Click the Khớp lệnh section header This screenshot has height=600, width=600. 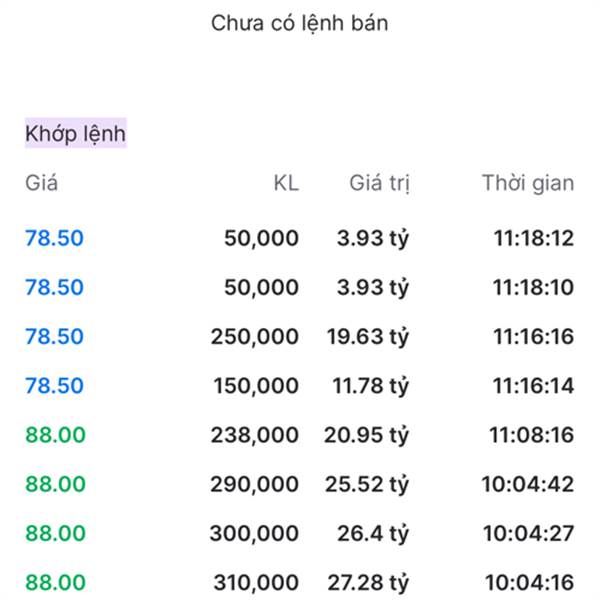(x=75, y=134)
